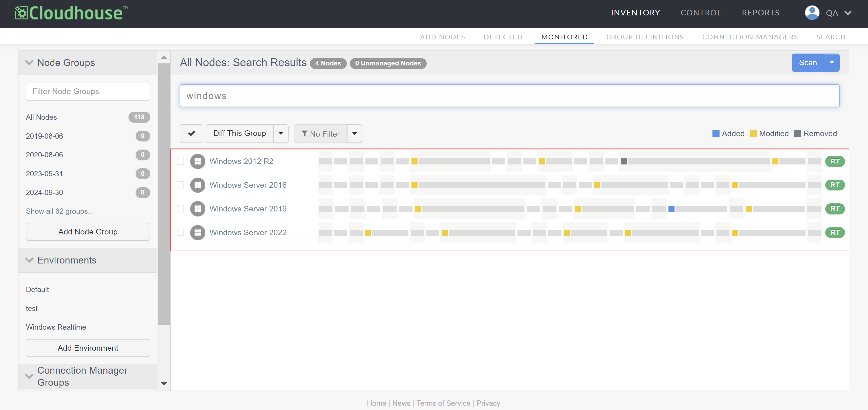The height and width of the screenshot is (410, 868).
Task: Click the blue added marker in Windows Server 2019 row
Action: pyautogui.click(x=671, y=209)
